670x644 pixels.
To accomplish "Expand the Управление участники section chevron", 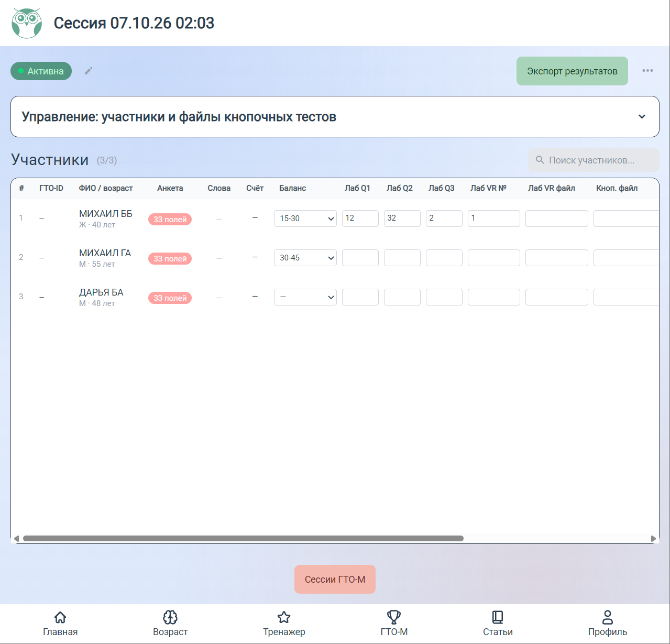I will tap(642, 116).
